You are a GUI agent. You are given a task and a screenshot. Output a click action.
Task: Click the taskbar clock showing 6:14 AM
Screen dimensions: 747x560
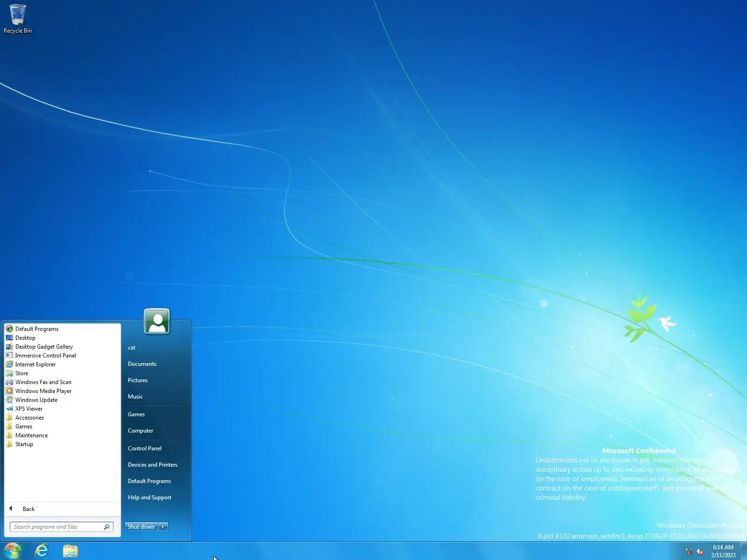click(723, 551)
